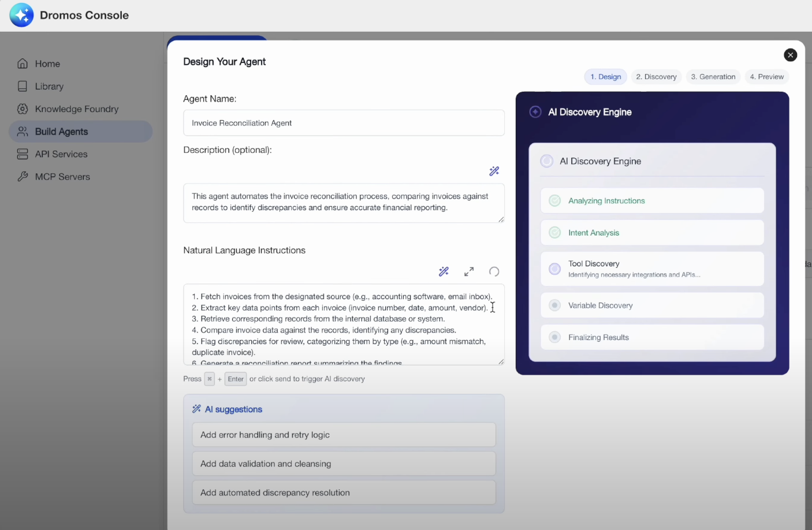
Task: Click the Home icon in the sidebar
Action: [x=23, y=64]
